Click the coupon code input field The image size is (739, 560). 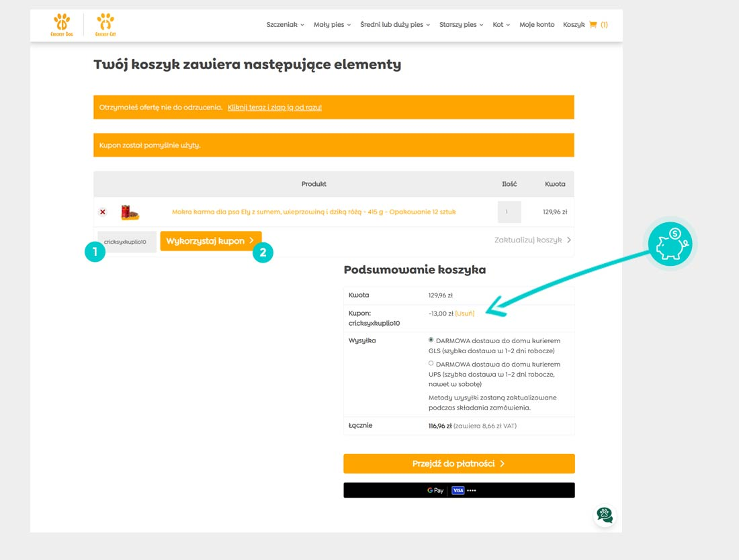click(x=126, y=242)
